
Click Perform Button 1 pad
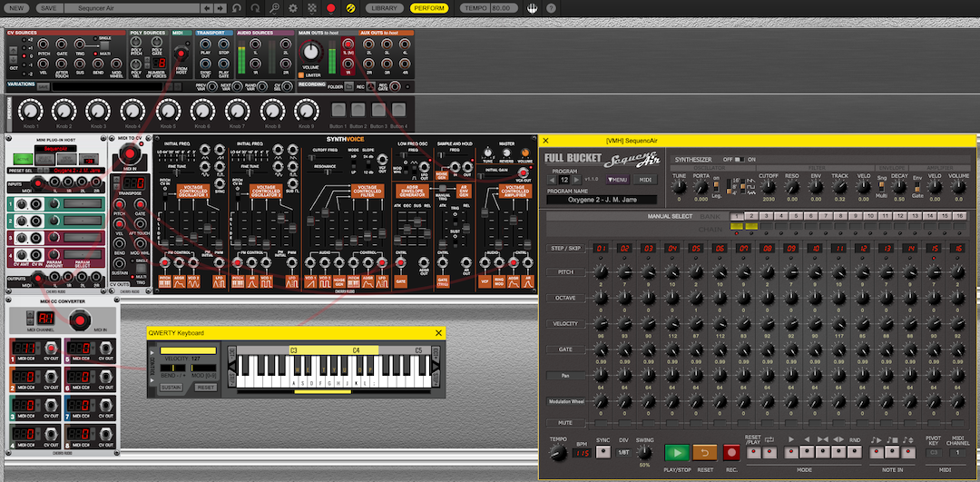(338, 110)
